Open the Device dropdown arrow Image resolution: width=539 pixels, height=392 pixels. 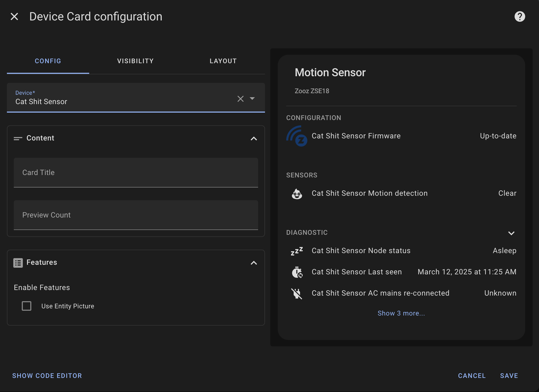(252, 99)
